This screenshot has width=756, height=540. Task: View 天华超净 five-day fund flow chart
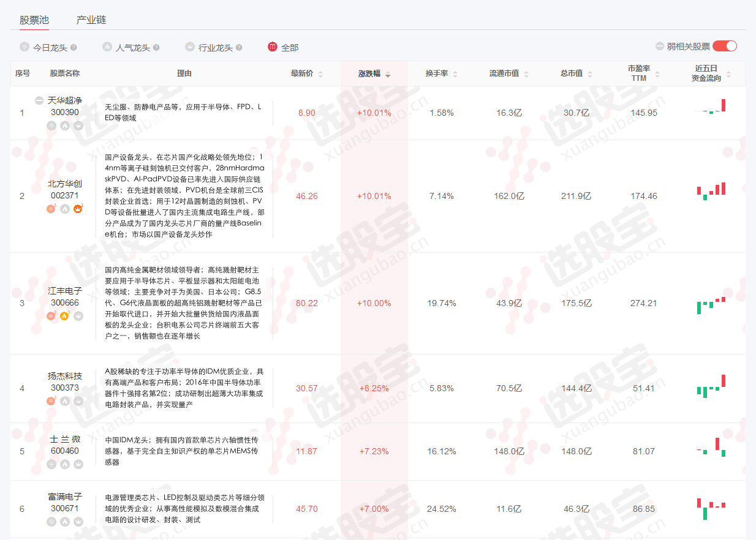(711, 107)
